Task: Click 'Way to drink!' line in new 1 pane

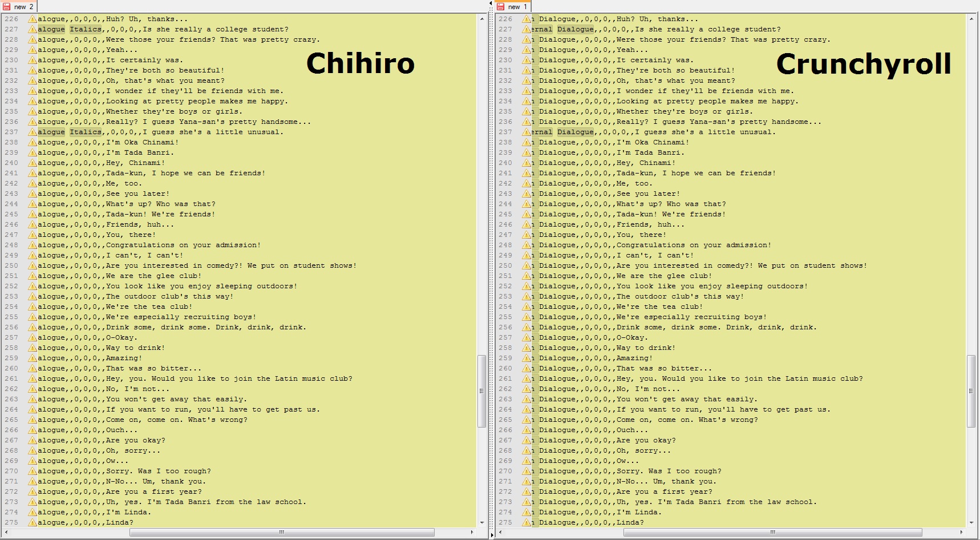Action: [646, 348]
